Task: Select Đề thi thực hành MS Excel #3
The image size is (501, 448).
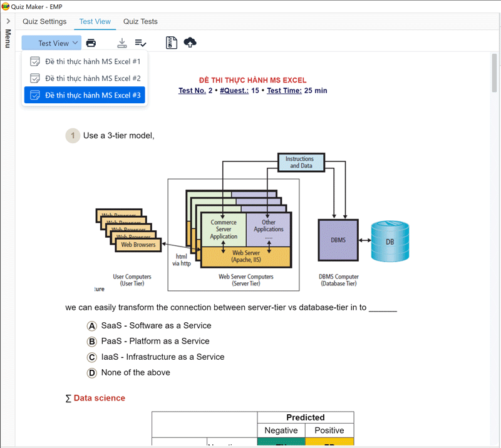Action: click(x=85, y=95)
